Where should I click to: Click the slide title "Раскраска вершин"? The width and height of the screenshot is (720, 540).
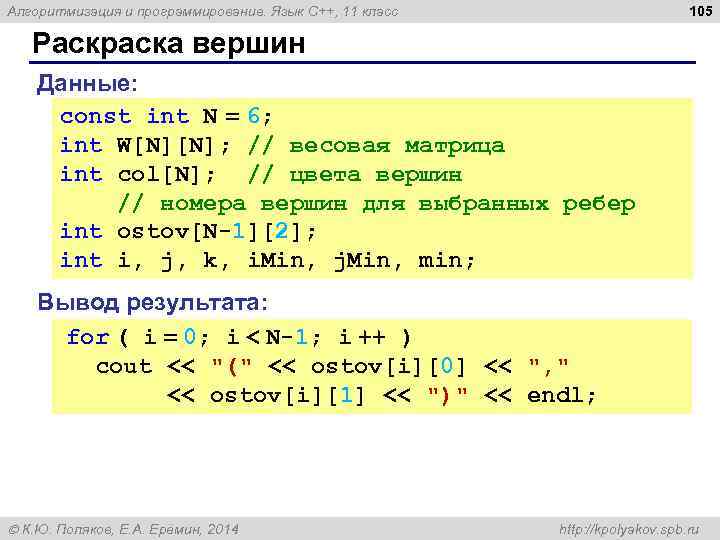(169, 44)
